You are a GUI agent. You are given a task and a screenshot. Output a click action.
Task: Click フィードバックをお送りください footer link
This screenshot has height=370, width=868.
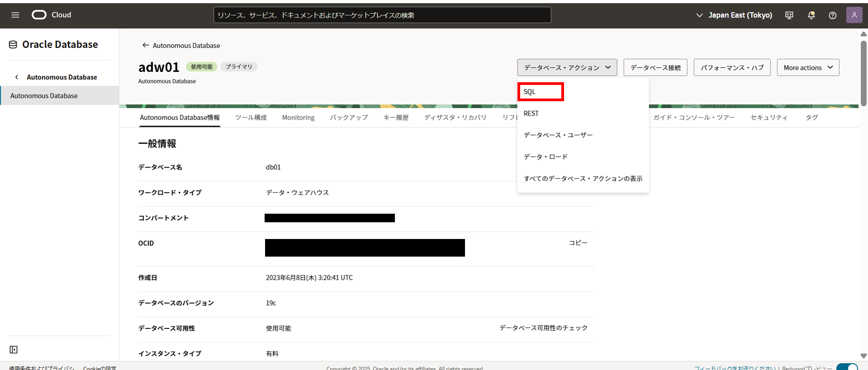[x=735, y=368]
